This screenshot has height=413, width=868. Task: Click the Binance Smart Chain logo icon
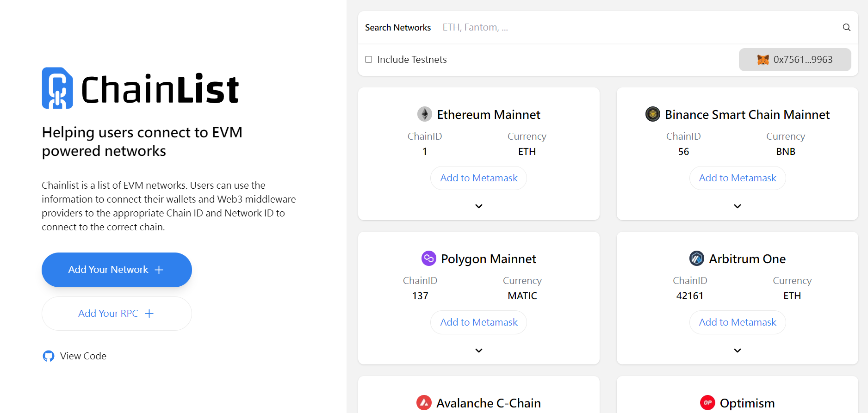point(652,114)
